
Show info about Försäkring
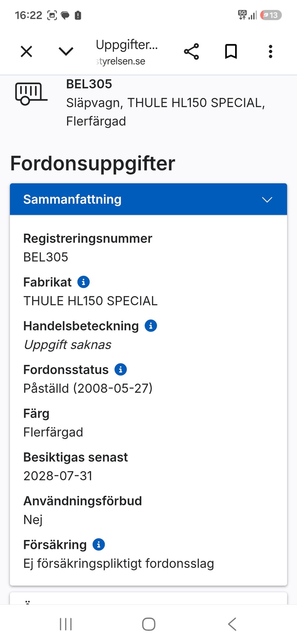click(99, 544)
